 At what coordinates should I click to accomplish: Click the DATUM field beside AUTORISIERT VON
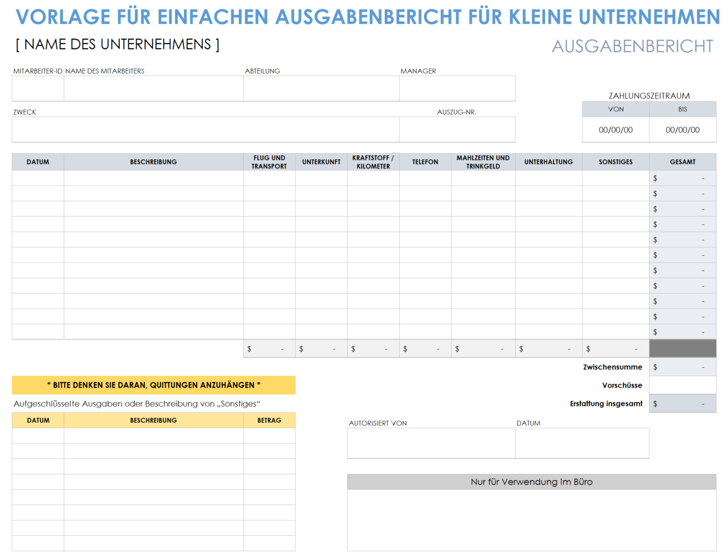pos(582,443)
